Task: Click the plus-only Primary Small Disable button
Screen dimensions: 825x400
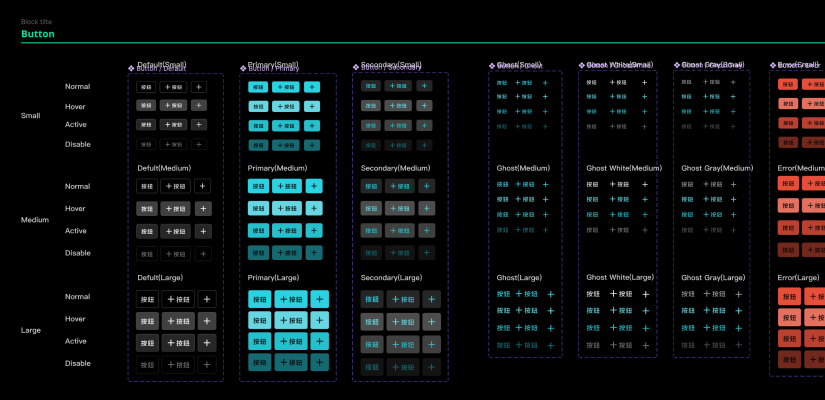Action: click(x=312, y=145)
